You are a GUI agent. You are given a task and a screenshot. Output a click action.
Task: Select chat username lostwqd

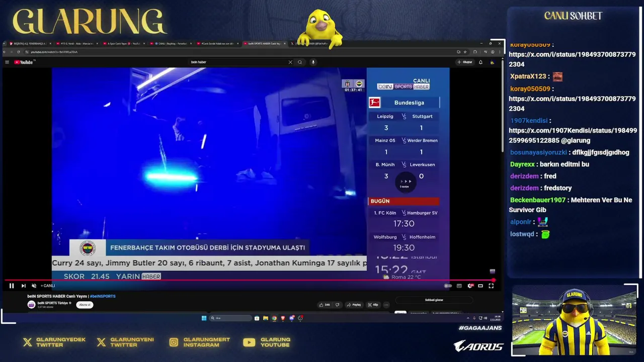[x=522, y=234]
